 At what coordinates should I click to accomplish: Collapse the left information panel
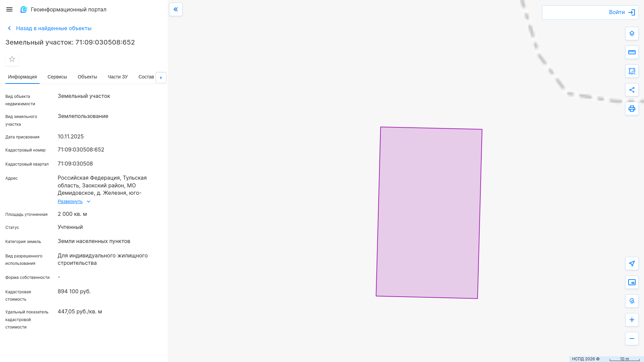click(x=176, y=9)
